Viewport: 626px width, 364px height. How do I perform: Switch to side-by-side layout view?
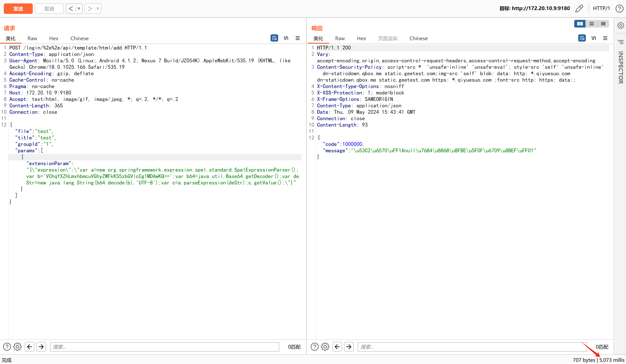click(580, 23)
